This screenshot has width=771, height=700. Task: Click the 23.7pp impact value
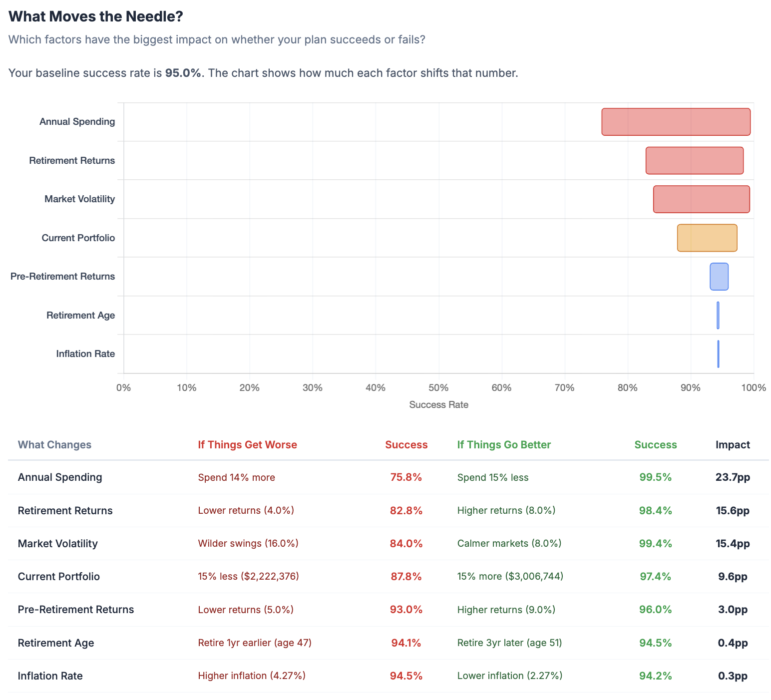(733, 477)
